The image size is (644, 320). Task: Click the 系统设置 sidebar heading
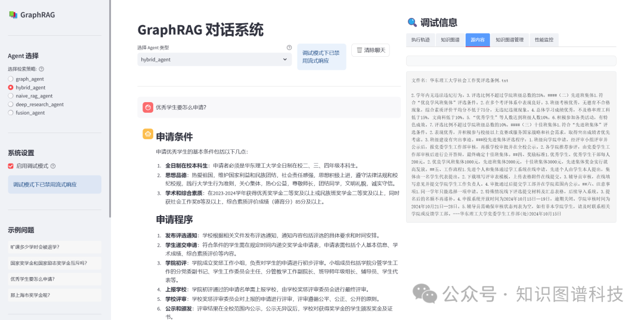pos(21,153)
